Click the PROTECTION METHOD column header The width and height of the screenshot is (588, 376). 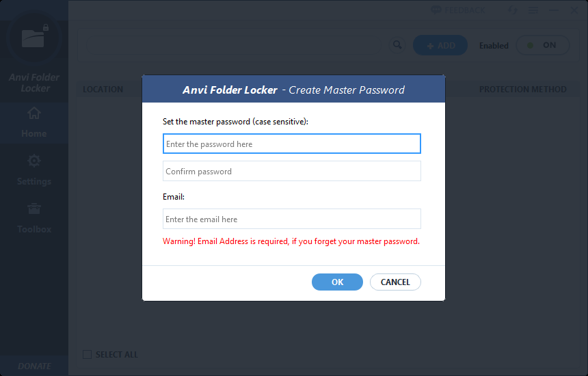click(x=523, y=90)
